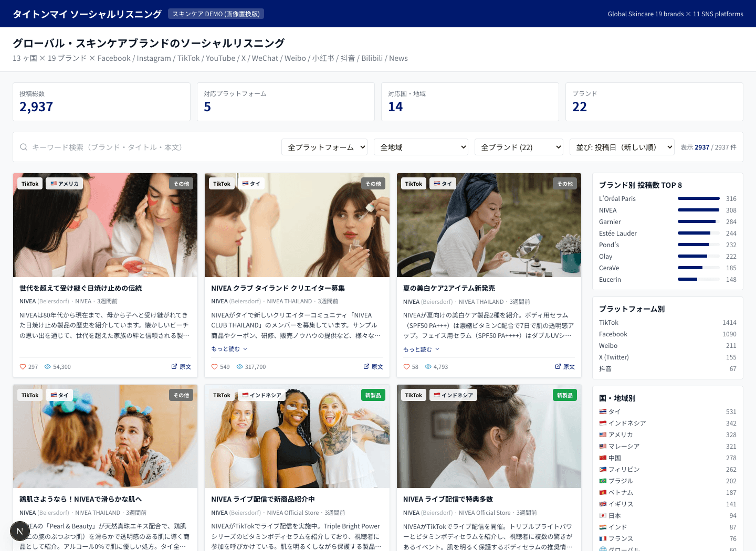756x551 pixels.
Task: Click the round N badge icon
Action: click(20, 531)
